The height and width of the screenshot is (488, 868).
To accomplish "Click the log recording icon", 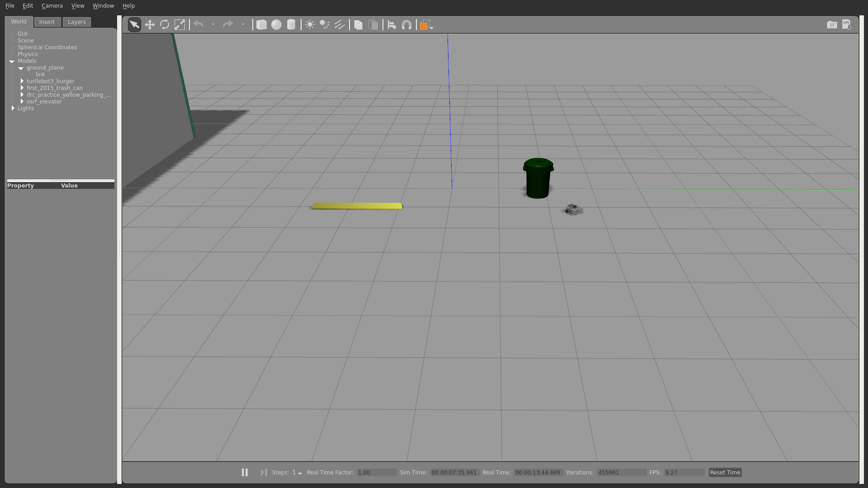I will point(847,25).
